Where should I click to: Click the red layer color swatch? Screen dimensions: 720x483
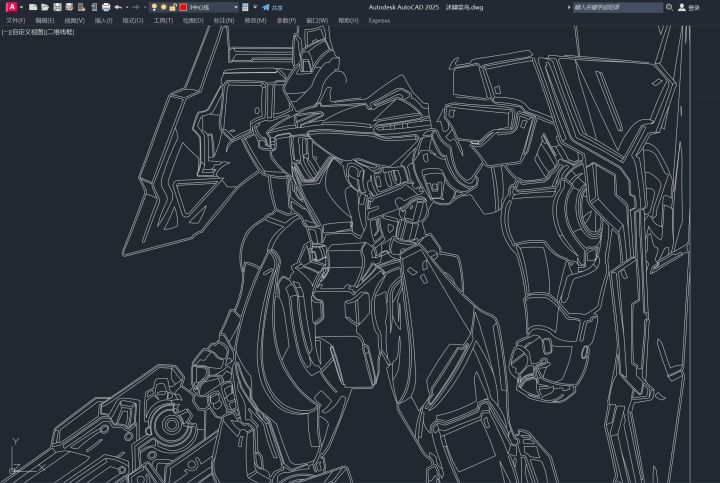click(182, 7)
